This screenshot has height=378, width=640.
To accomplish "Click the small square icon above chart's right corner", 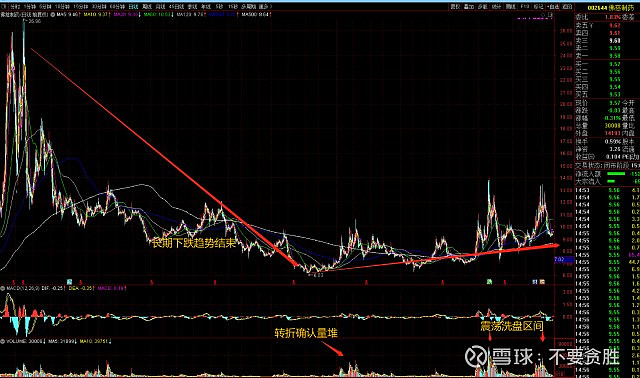I will [551, 15].
